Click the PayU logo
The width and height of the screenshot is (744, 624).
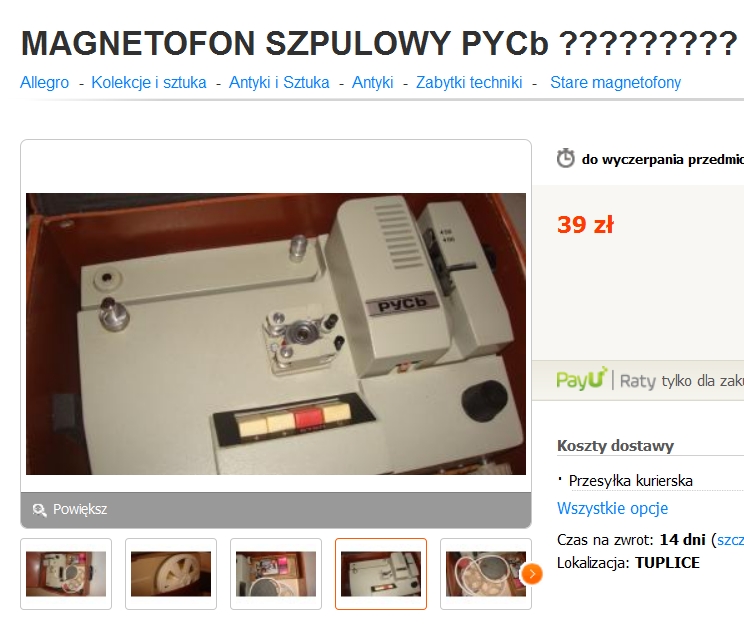[x=582, y=379]
